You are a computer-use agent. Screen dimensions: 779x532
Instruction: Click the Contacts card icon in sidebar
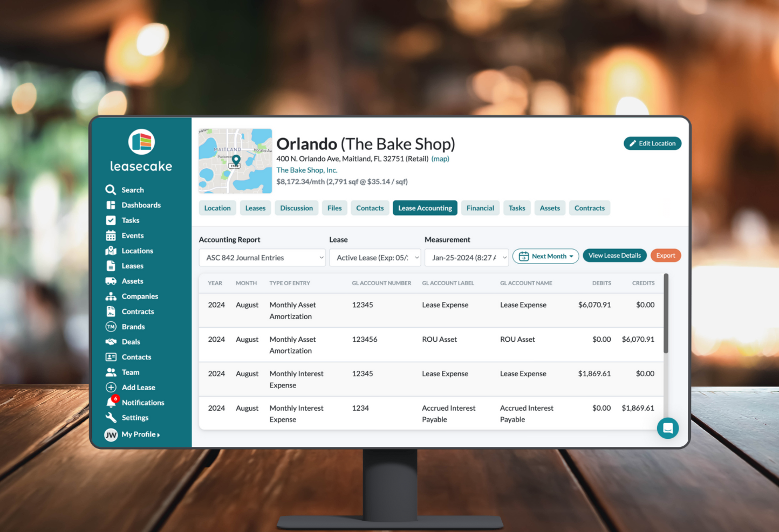point(111,357)
